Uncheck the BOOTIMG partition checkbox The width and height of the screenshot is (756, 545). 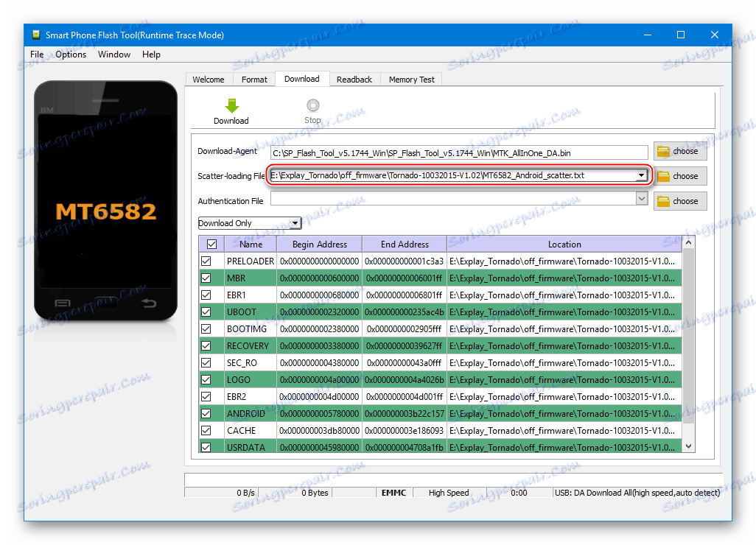coord(206,328)
